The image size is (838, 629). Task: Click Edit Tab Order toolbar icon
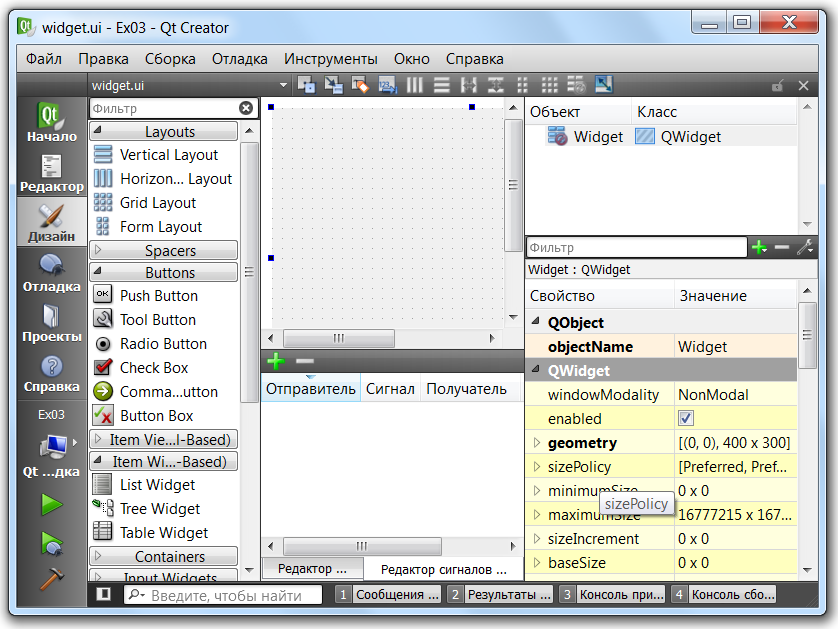tap(387, 86)
